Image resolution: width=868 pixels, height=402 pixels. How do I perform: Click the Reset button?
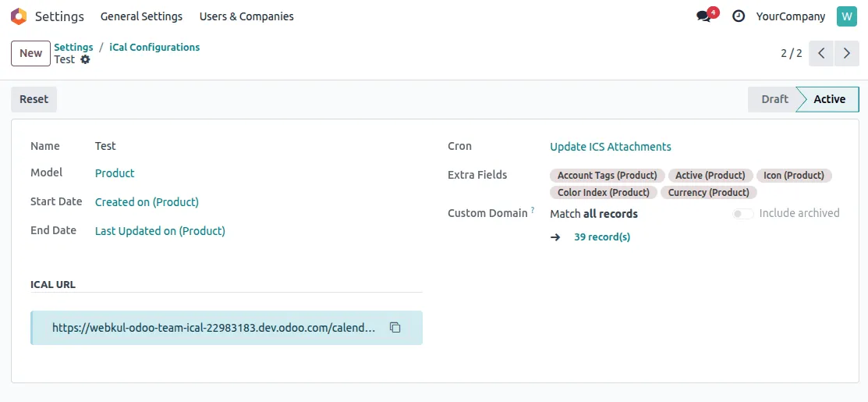(34, 99)
